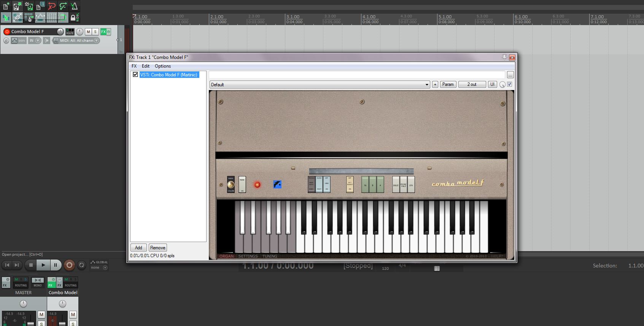
Task: Switch to the TUNING tab
Action: pyautogui.click(x=270, y=256)
